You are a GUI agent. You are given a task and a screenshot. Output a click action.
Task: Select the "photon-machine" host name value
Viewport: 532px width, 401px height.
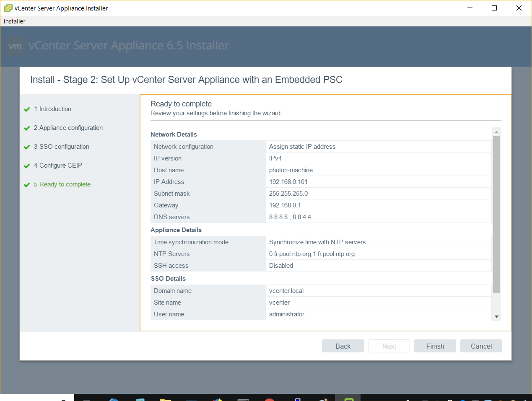291,170
